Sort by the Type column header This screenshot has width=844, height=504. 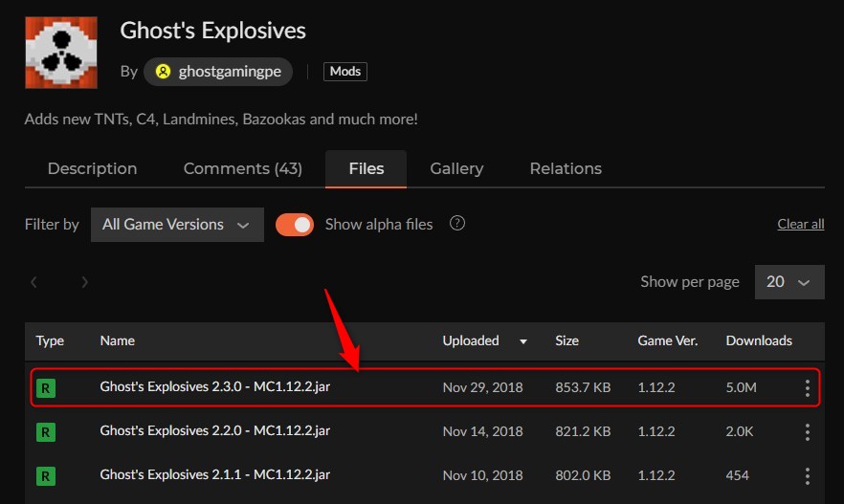click(x=50, y=340)
